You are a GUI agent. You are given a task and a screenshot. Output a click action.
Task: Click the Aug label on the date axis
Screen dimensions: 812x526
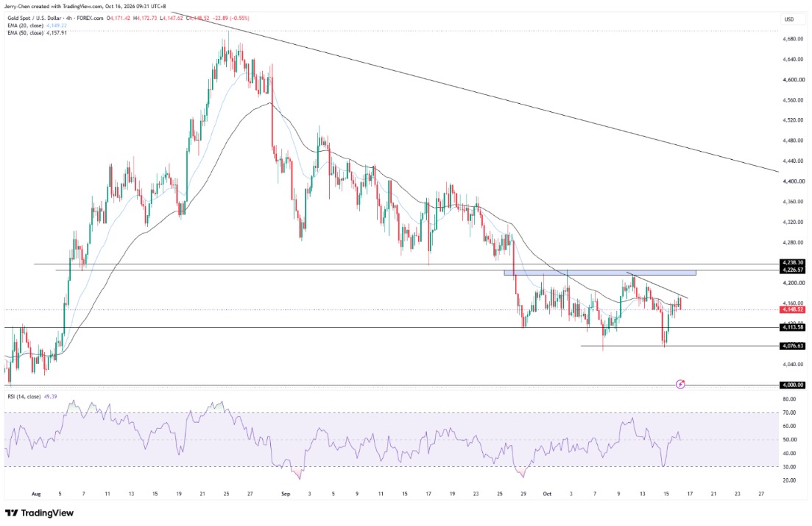point(36,494)
